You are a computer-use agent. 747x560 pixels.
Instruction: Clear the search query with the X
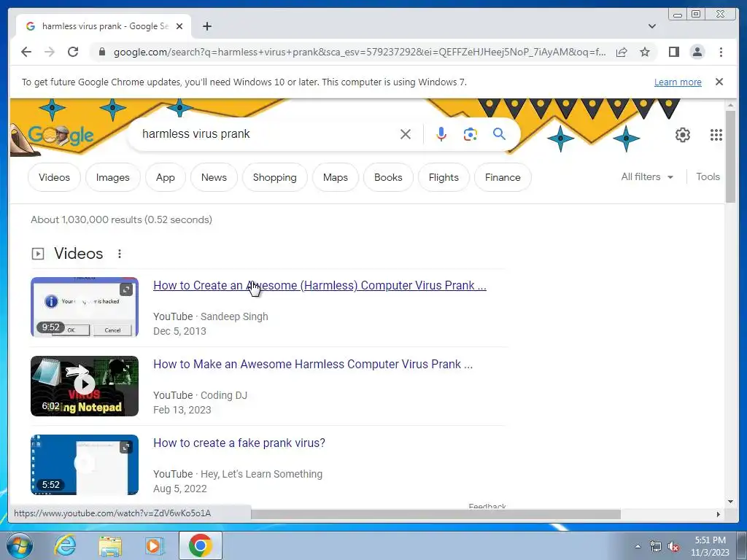[x=406, y=134]
